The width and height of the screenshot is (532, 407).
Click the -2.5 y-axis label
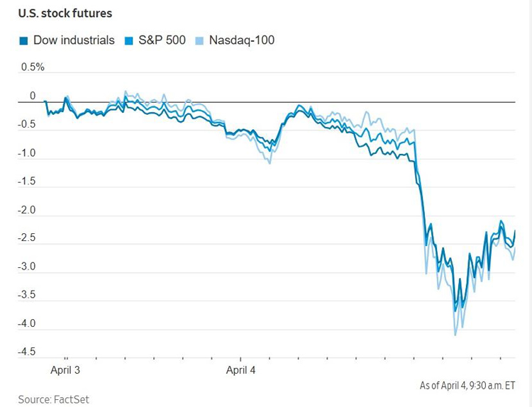26,238
